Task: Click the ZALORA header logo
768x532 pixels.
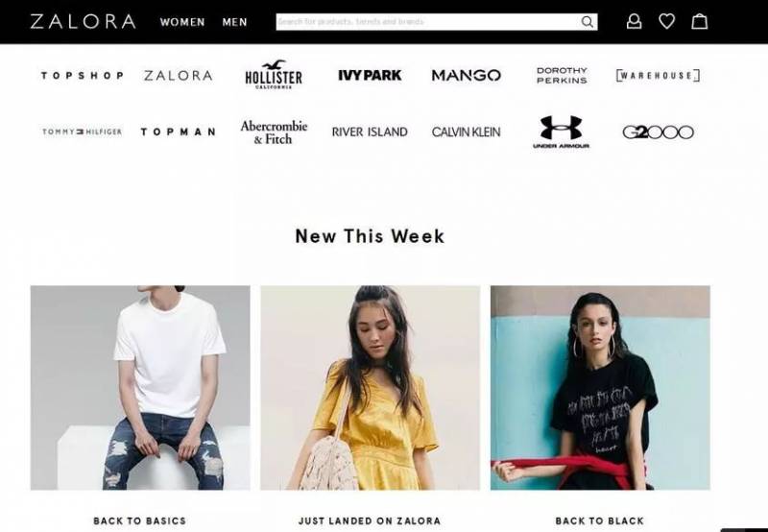Action: (83, 21)
